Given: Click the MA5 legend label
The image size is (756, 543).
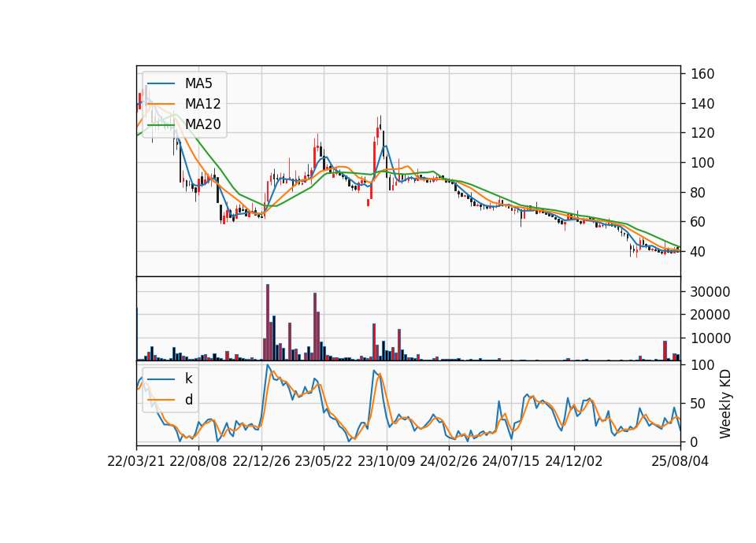Looking at the screenshot, I should 198,83.
